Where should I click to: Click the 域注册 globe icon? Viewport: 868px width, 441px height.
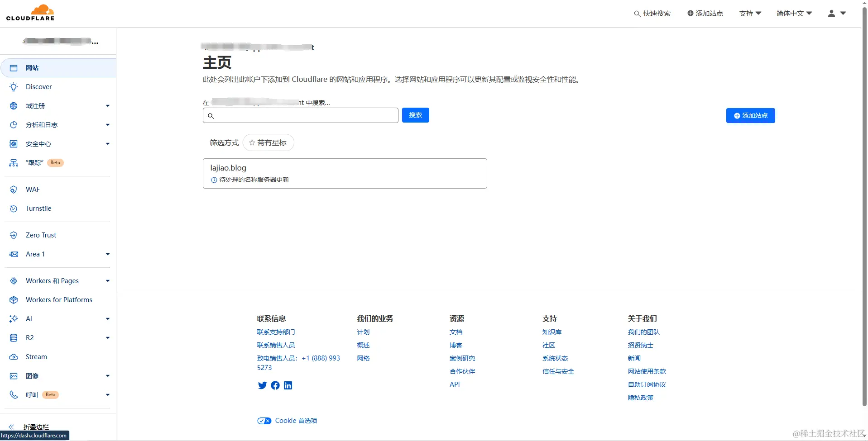click(x=14, y=106)
